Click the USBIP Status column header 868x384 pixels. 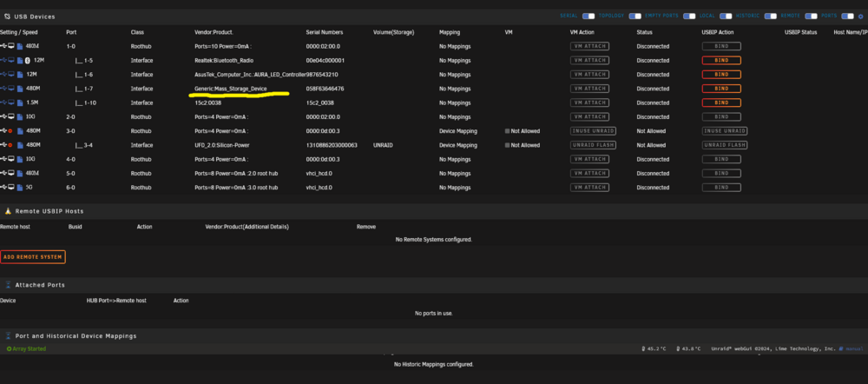800,32
